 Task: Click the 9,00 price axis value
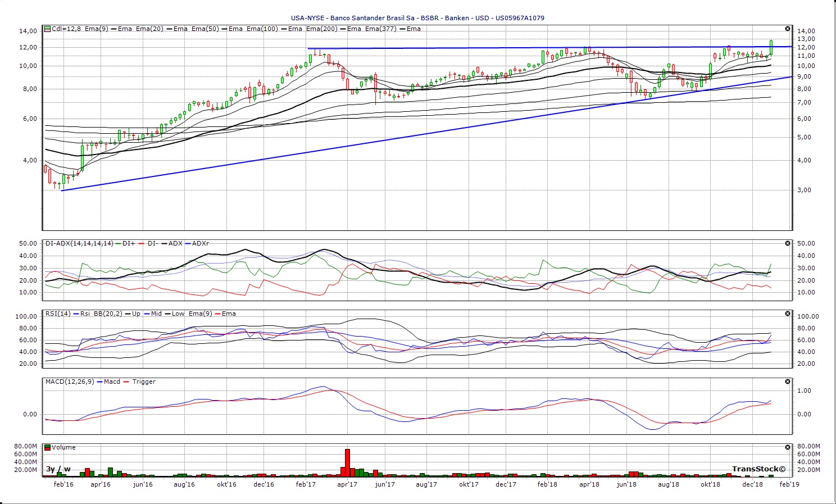click(x=804, y=77)
